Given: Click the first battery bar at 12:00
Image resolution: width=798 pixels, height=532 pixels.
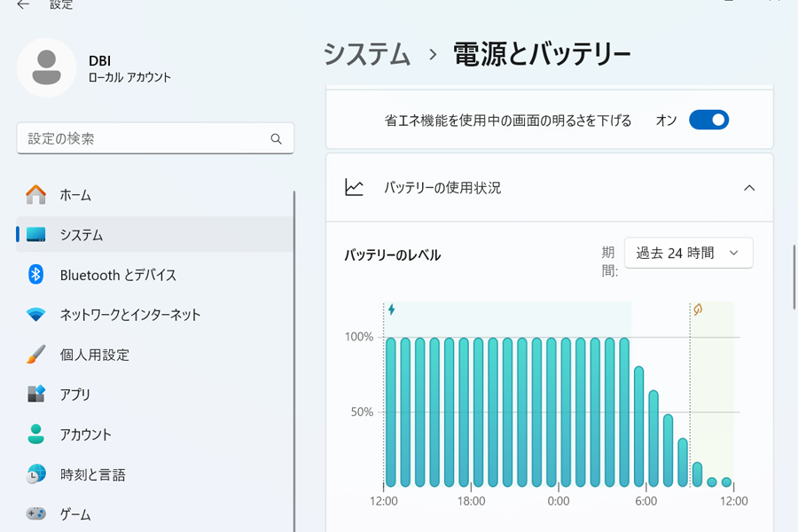Looking at the screenshot, I should (390, 411).
